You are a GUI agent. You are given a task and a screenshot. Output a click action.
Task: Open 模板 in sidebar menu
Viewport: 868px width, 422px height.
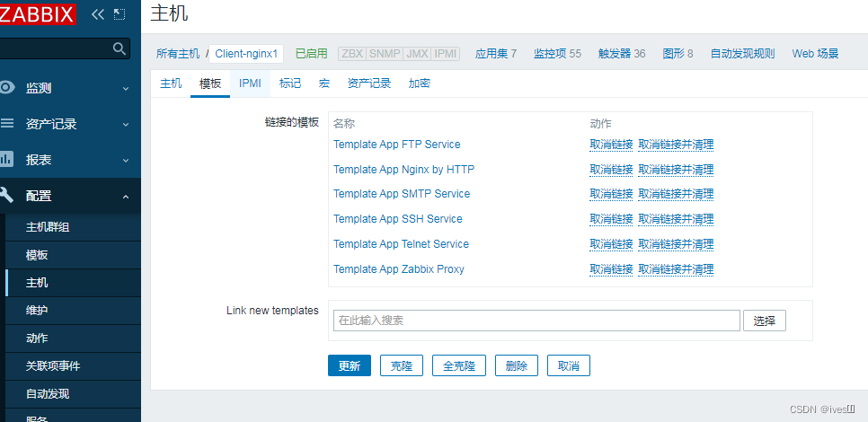pos(37,256)
